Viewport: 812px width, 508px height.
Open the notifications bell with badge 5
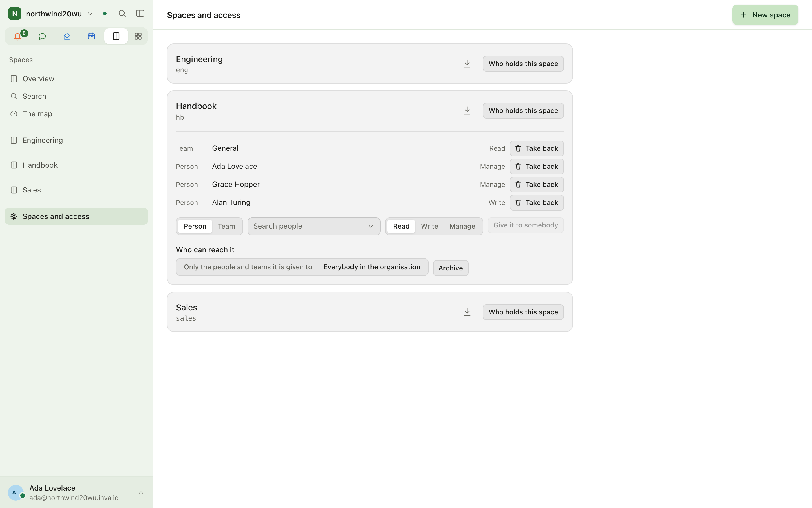tap(18, 36)
